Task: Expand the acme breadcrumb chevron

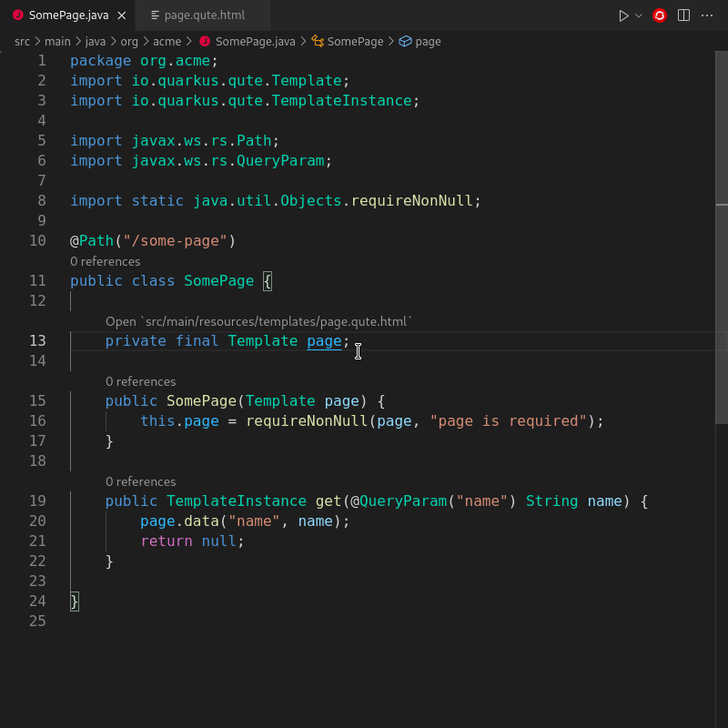Action: pyautogui.click(x=187, y=41)
